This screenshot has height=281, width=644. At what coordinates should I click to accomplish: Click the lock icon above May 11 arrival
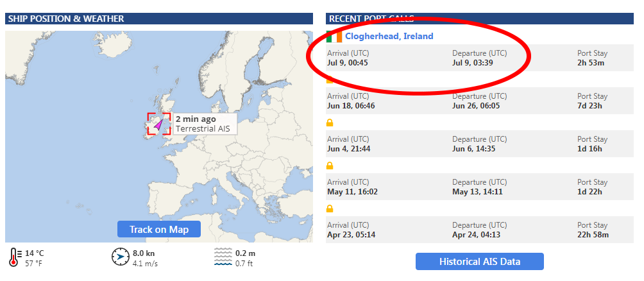[x=330, y=166]
